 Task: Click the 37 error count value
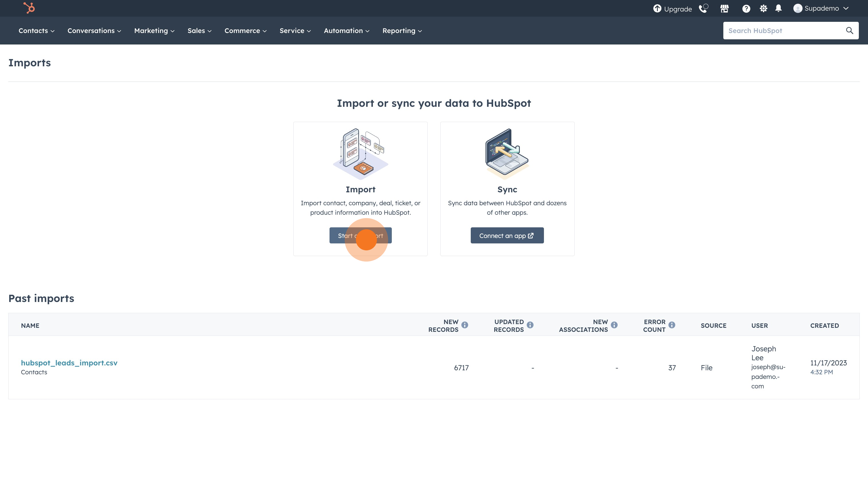click(x=672, y=368)
